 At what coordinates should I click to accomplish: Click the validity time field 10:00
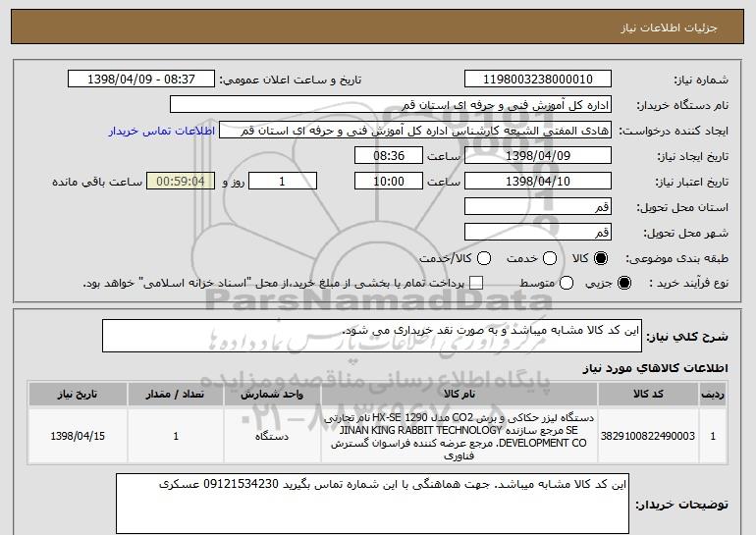(x=389, y=182)
